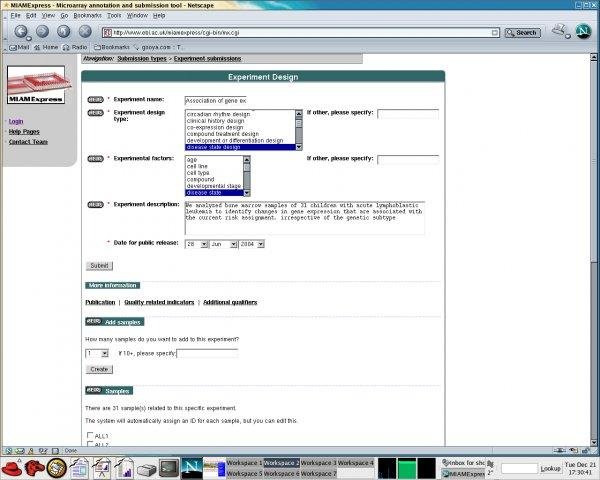Open the View menu

point(48,16)
